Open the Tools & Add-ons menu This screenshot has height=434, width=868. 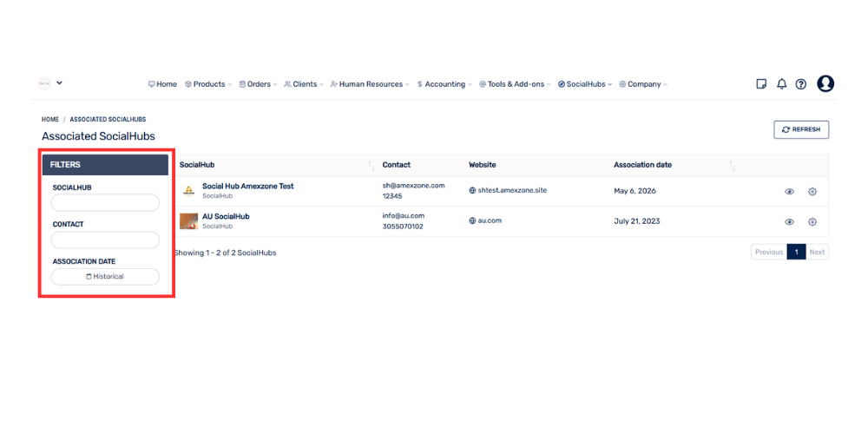click(x=516, y=84)
